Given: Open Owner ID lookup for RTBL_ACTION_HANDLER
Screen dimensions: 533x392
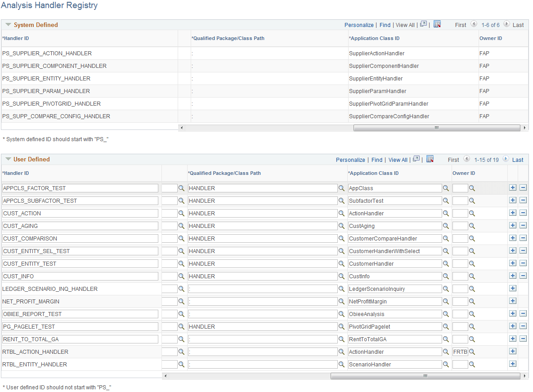Looking at the screenshot, I should (x=472, y=352).
